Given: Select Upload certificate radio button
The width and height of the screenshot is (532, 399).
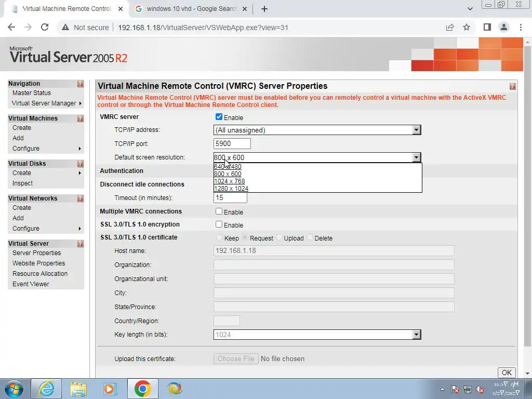Looking at the screenshot, I should (279, 237).
